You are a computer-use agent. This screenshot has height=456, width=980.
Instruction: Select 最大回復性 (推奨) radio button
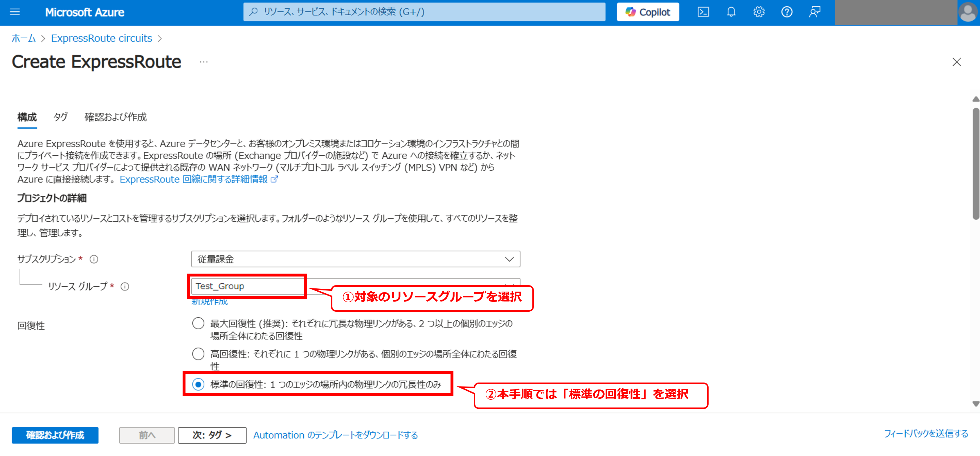(x=198, y=323)
